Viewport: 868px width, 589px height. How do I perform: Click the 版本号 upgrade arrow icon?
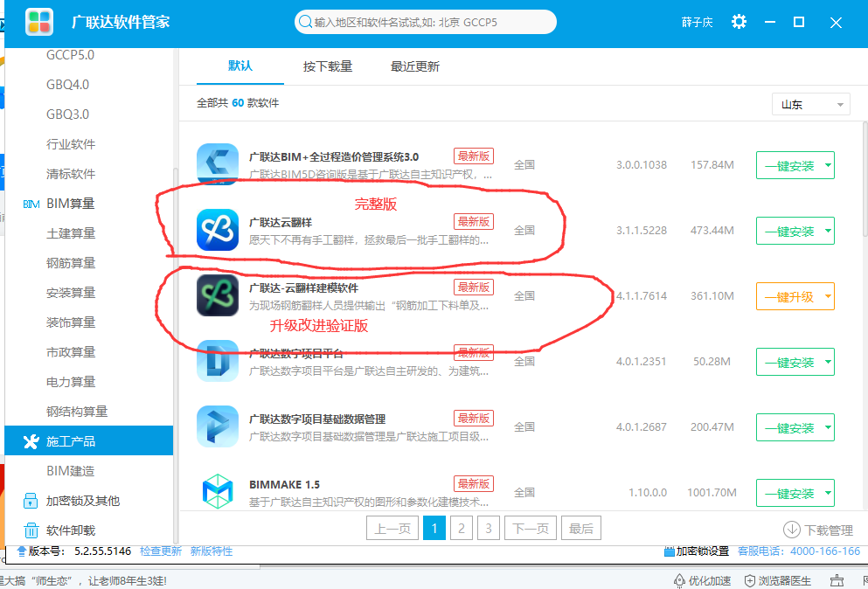(22, 551)
